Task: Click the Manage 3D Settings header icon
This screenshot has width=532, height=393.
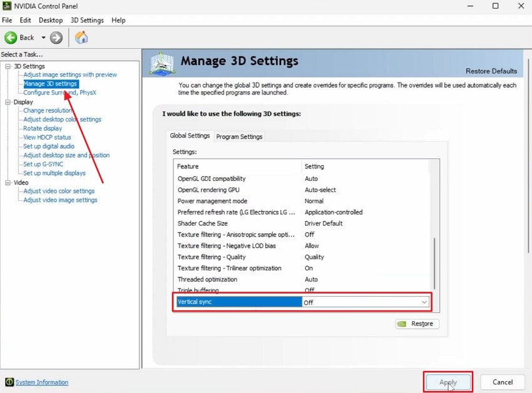Action: tap(162, 63)
